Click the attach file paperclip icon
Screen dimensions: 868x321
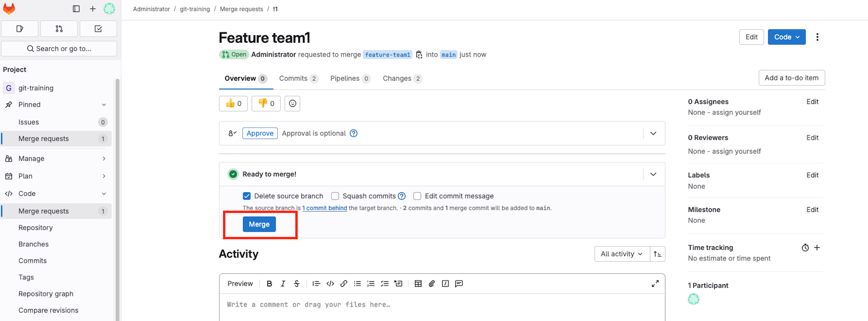tap(432, 284)
